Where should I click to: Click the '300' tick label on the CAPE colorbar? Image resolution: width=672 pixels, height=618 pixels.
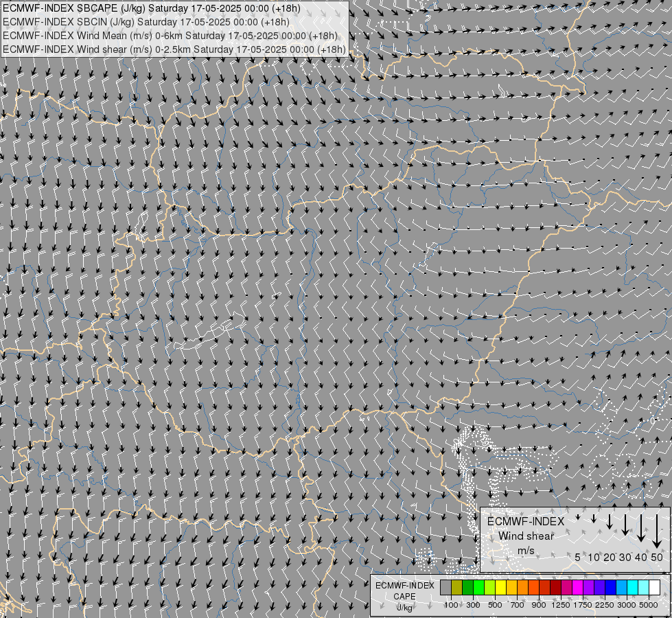(473, 605)
